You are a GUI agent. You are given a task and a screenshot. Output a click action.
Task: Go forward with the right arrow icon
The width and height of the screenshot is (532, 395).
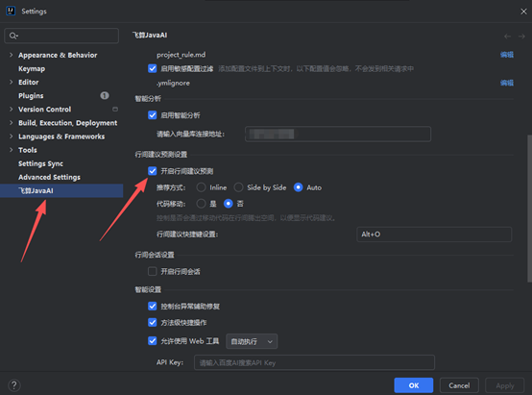click(x=521, y=36)
